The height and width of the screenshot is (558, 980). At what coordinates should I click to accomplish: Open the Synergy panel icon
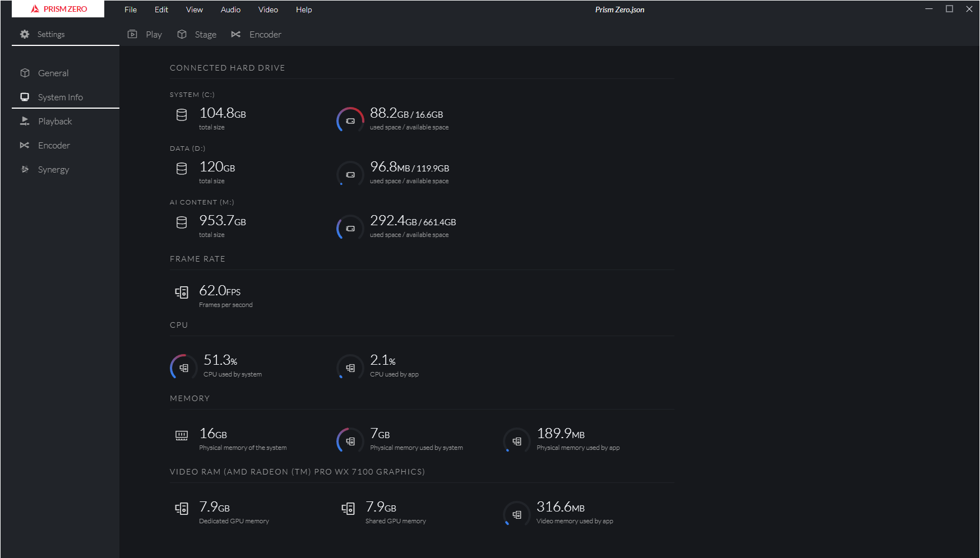click(25, 169)
